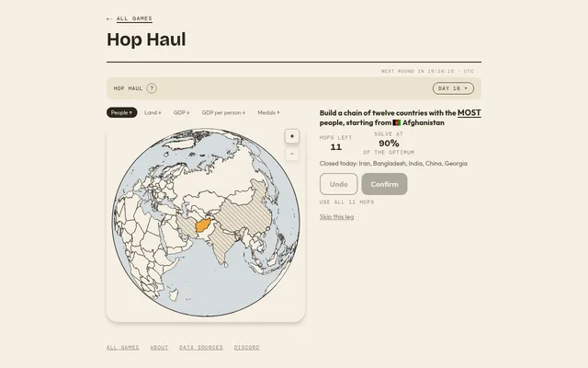Screen dimensions: 588x368
Task: Go back via the ALL GAMES top link
Action: click(x=134, y=18)
